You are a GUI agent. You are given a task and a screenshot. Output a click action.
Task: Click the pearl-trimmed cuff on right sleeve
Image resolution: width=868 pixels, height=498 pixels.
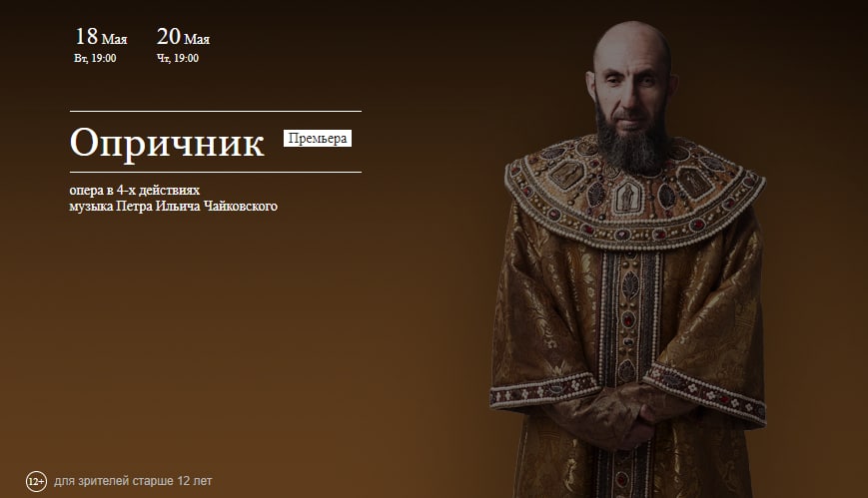[707, 391]
